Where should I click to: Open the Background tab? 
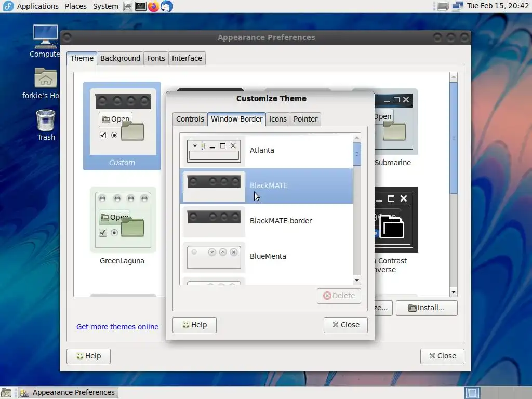click(120, 58)
